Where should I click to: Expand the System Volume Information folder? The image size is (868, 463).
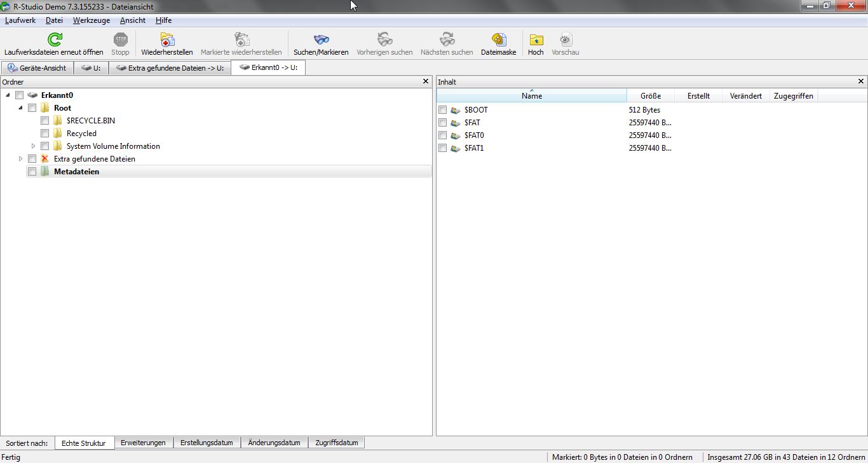33,146
